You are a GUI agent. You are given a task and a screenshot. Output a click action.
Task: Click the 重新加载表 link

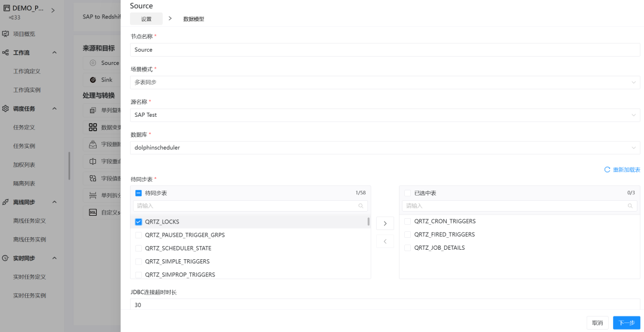pyautogui.click(x=626, y=169)
